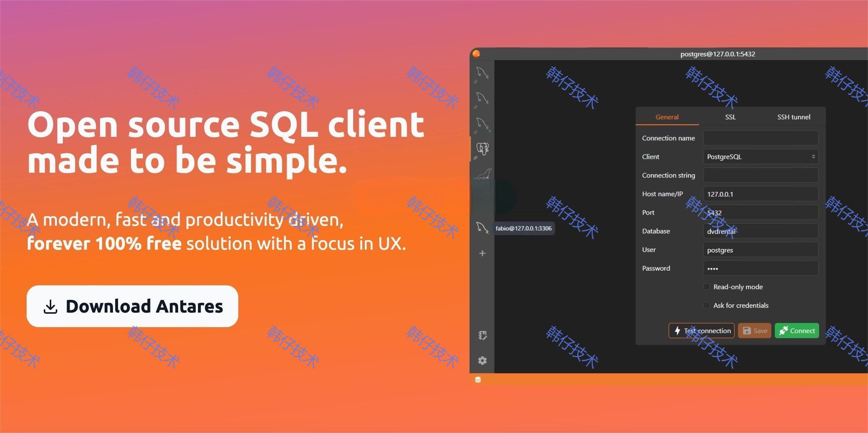Click the Database field showing dvdrental
Image resolution: width=868 pixels, height=433 pixels.
(761, 231)
